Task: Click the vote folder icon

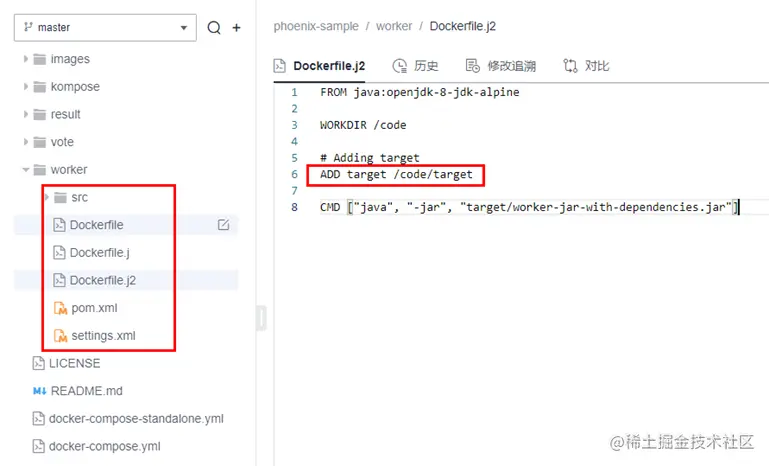Action: tap(40, 142)
